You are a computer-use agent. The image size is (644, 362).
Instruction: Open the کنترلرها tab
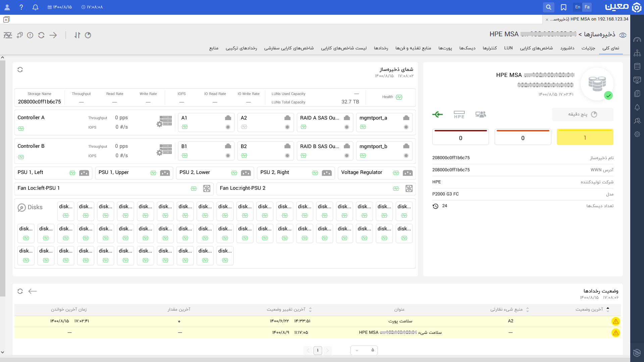(x=490, y=48)
